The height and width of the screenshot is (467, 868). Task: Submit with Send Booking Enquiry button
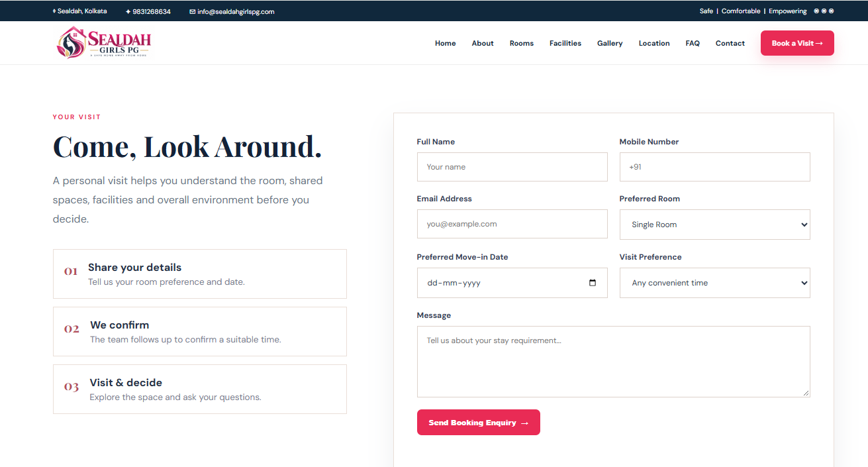pyautogui.click(x=479, y=423)
